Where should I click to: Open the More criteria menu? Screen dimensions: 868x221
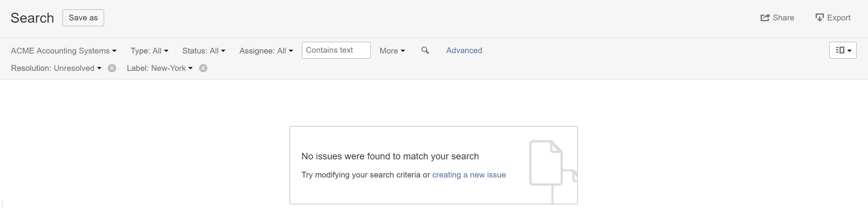pos(392,51)
